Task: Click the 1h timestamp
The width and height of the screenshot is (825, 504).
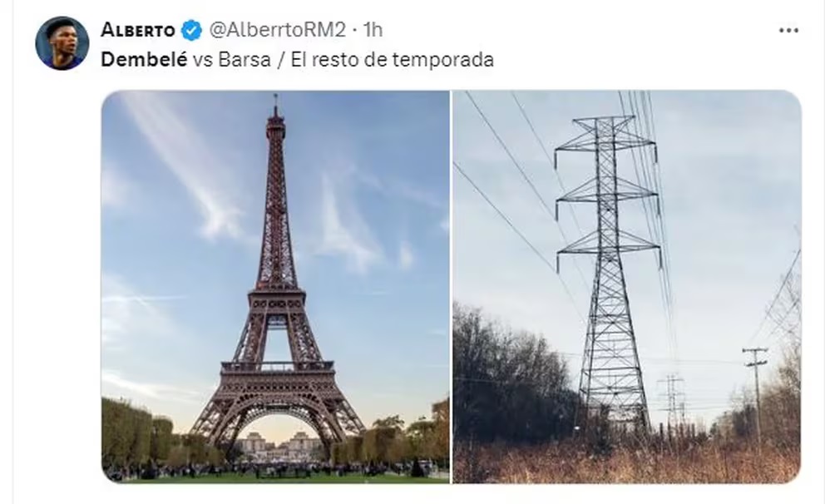Action: click(373, 30)
